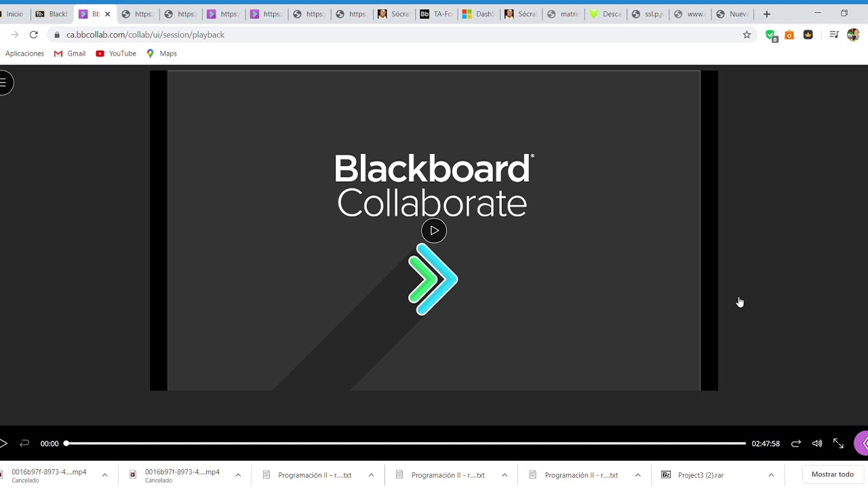Click the 00:00 elapsed time text

pos(50,443)
